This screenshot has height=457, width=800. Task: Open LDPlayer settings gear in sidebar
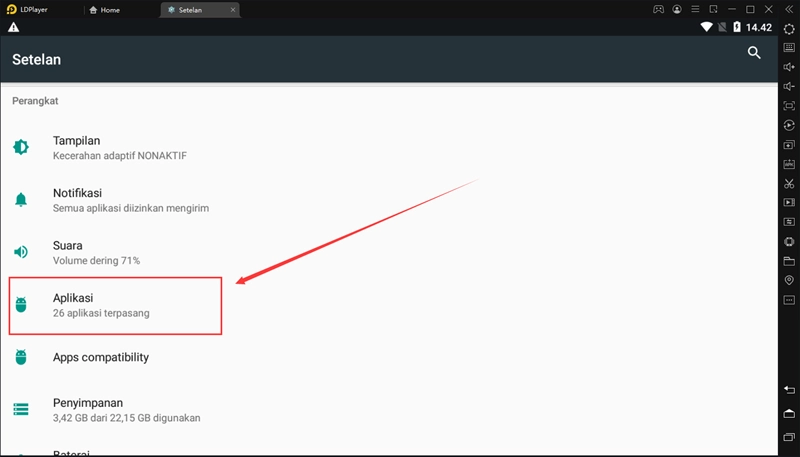tap(789, 29)
